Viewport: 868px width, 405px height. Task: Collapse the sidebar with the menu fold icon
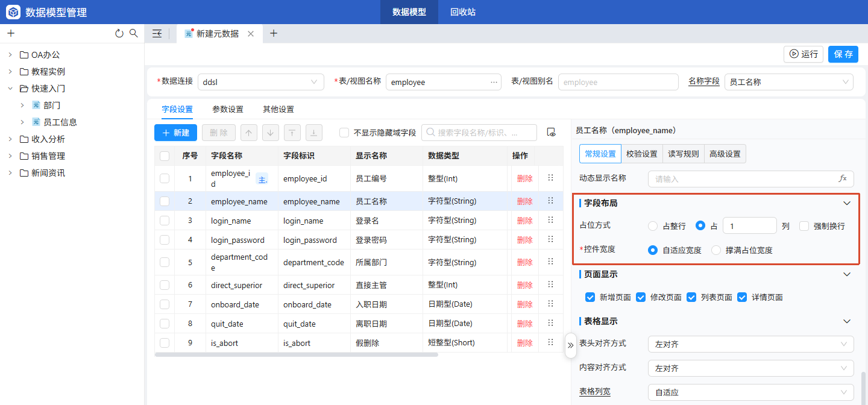tap(157, 34)
